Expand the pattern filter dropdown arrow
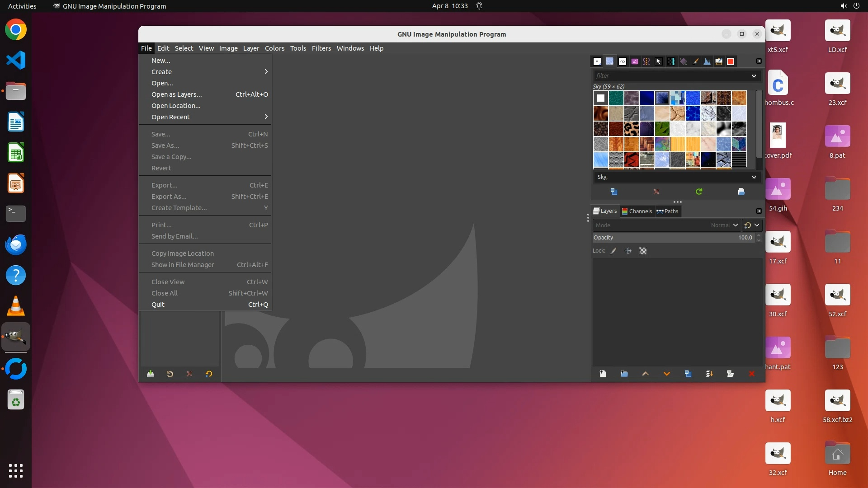This screenshot has height=488, width=868. click(x=754, y=76)
